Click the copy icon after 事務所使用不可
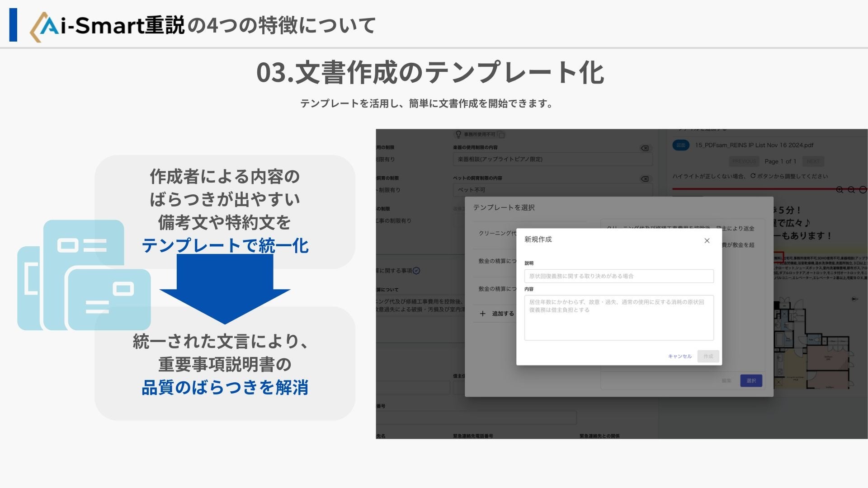 tap(501, 135)
